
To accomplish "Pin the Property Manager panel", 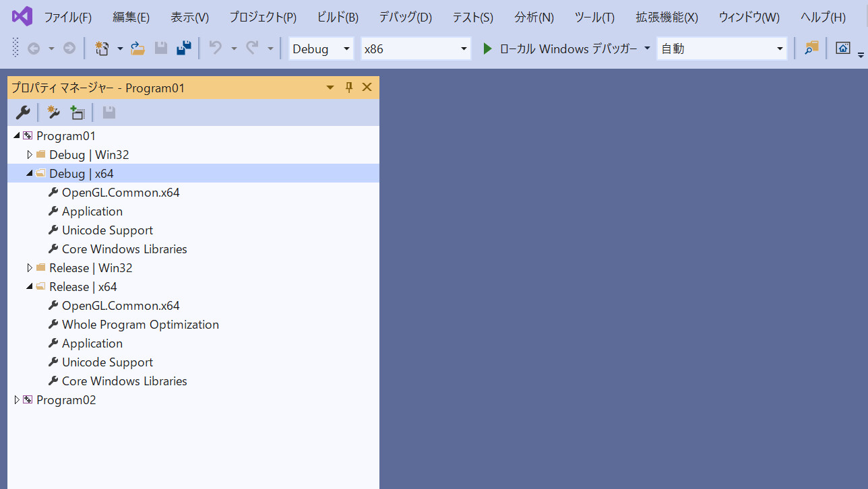I will [x=349, y=88].
